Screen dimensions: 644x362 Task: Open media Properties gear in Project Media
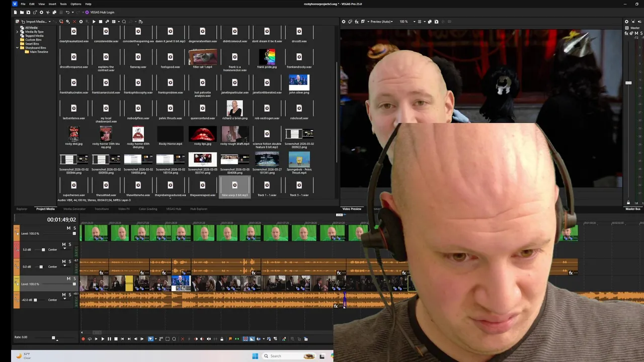(x=81, y=22)
